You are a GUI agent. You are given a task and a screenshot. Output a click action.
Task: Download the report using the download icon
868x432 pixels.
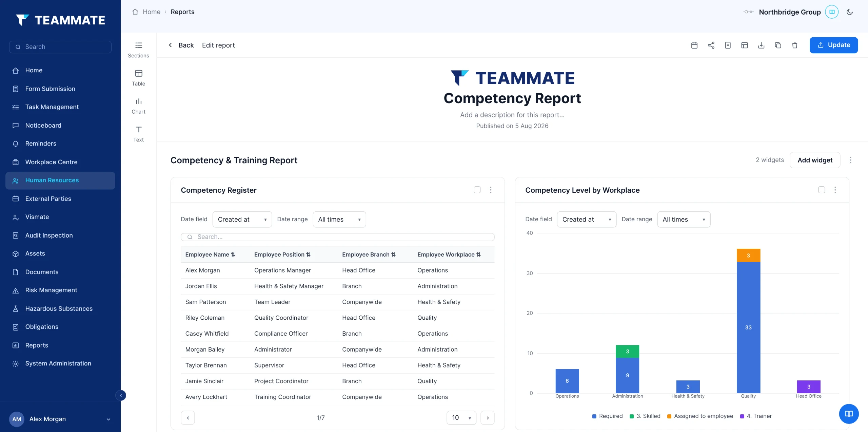(x=761, y=45)
